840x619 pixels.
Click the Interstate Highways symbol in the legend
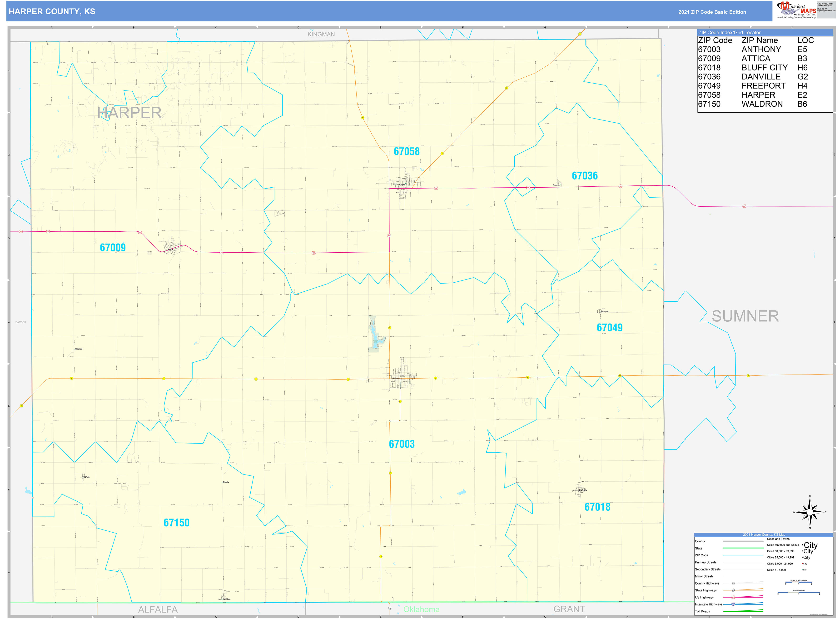[734, 604]
